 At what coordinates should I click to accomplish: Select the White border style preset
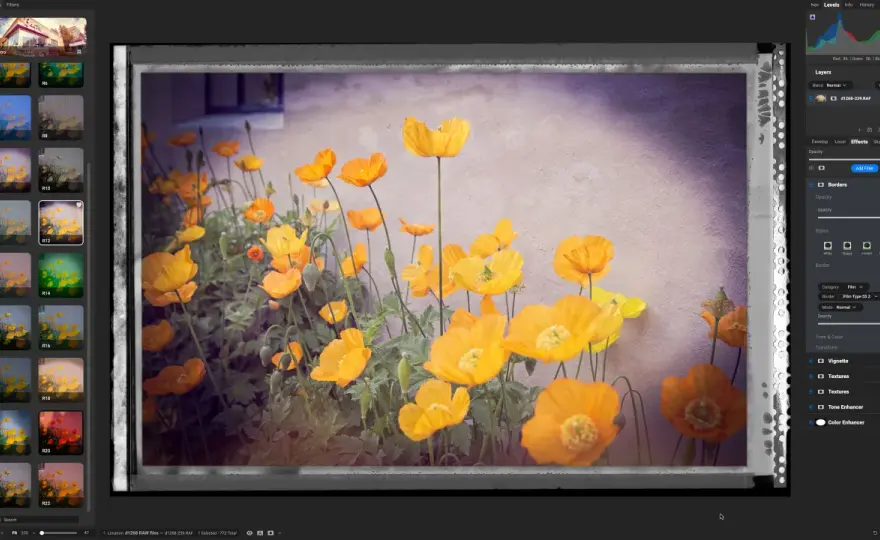point(828,246)
